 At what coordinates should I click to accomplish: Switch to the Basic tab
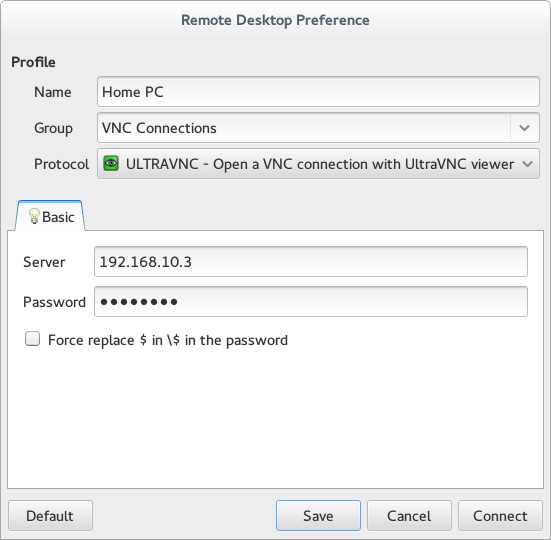[50, 216]
